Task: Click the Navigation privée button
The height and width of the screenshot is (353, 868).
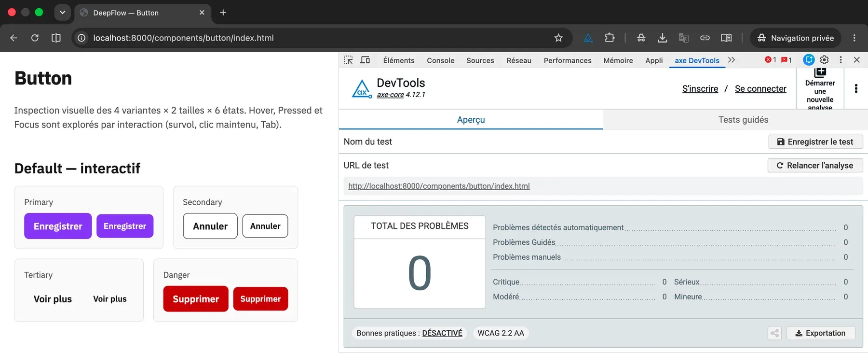Action: (x=795, y=38)
